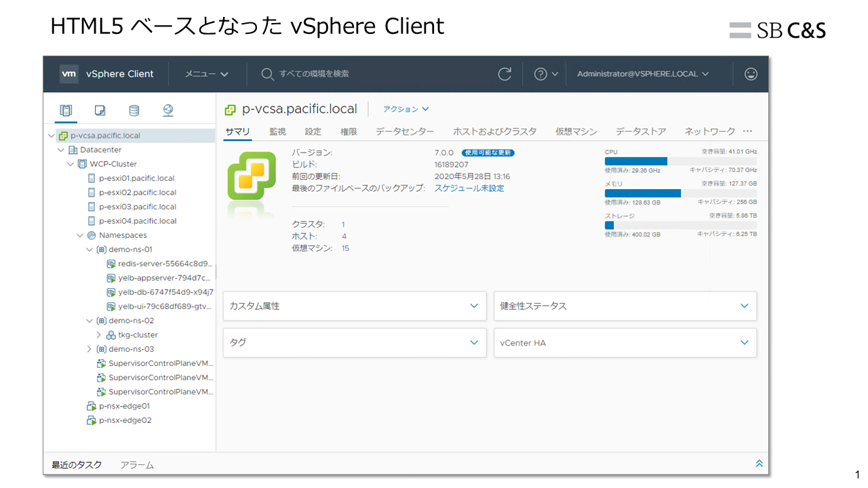Screen dimensions: 868x488
Task: Open the アクション dropdown
Action: click(x=406, y=109)
